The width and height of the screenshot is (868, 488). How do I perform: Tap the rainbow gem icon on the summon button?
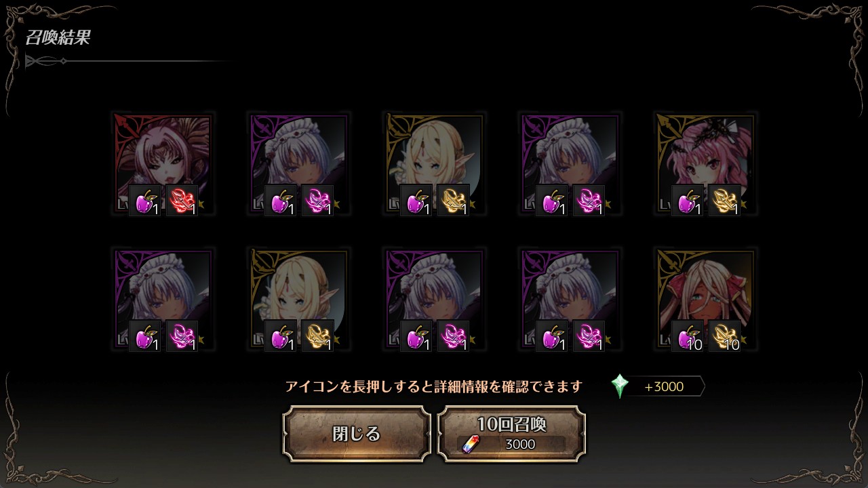coord(469,444)
